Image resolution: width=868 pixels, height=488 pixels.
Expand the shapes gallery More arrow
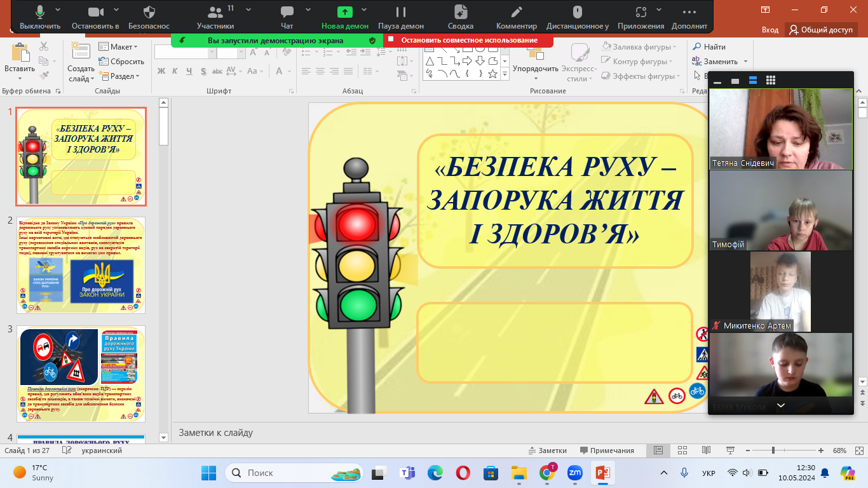point(505,74)
